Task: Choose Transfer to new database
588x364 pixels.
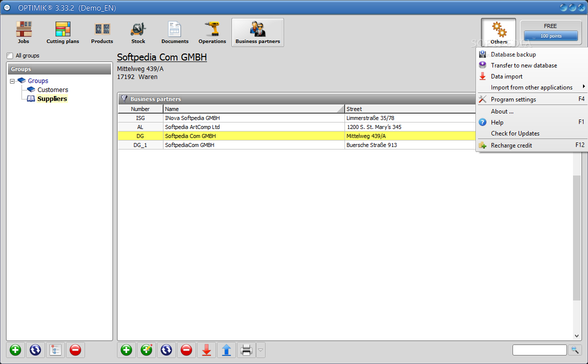Action: [532, 65]
